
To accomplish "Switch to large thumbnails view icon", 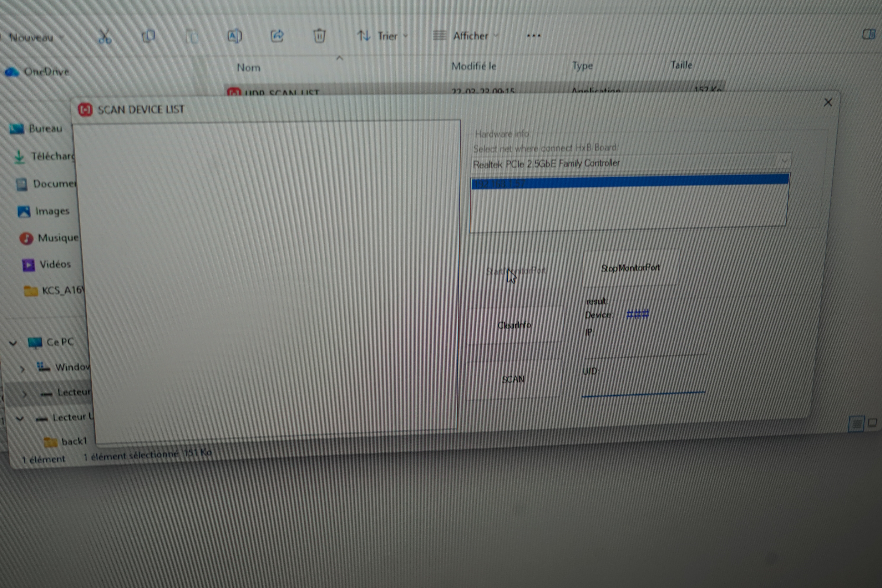I will pyautogui.click(x=872, y=423).
